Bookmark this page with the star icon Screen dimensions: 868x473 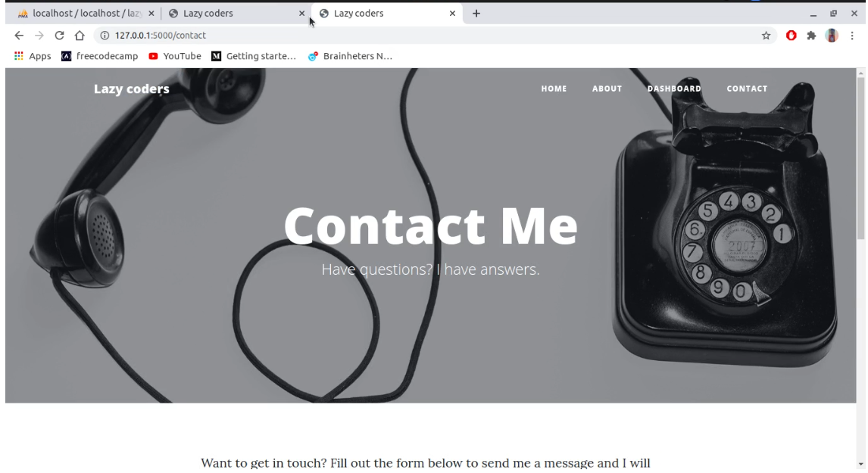point(767,36)
